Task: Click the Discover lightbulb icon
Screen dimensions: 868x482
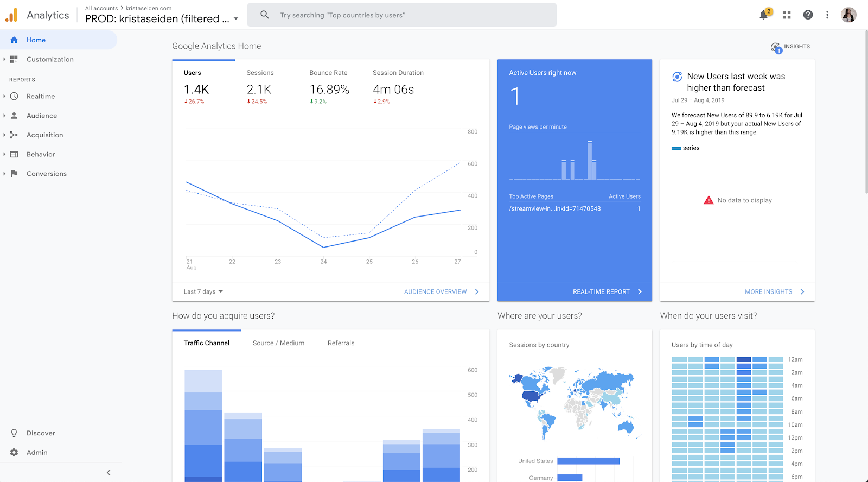Action: 14,433
